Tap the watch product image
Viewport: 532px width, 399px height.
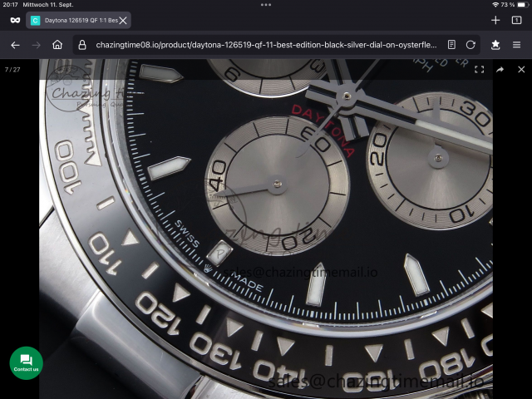click(266, 229)
